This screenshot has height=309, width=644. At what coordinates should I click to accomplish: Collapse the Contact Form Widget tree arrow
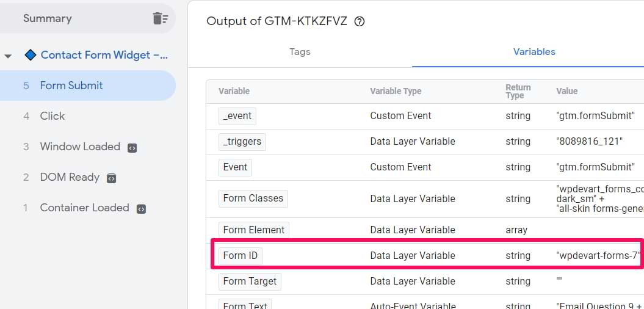pos(8,56)
